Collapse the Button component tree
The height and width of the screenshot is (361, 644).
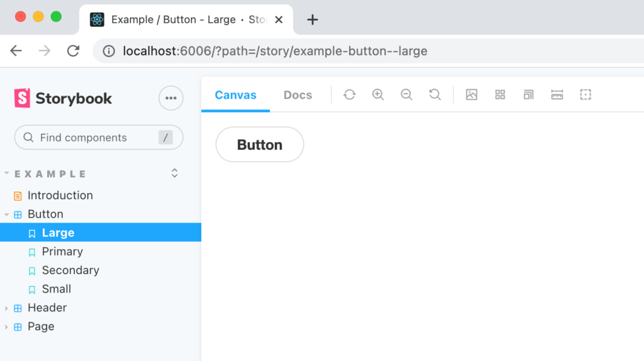point(7,214)
